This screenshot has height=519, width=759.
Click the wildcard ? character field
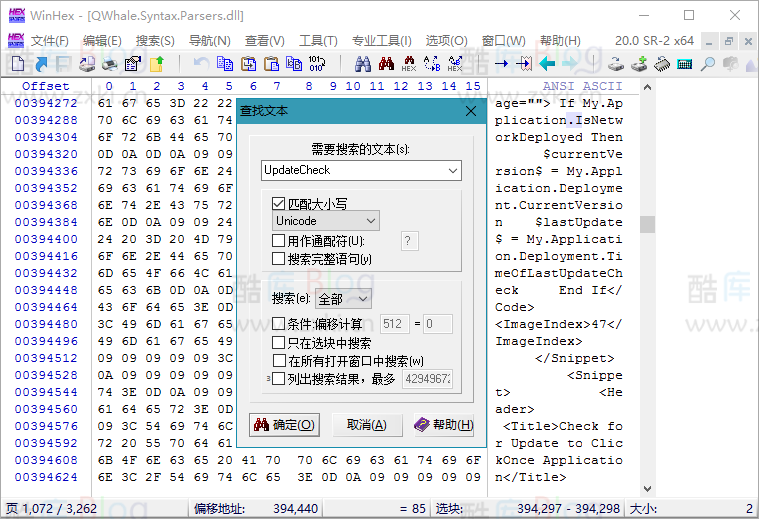(410, 241)
